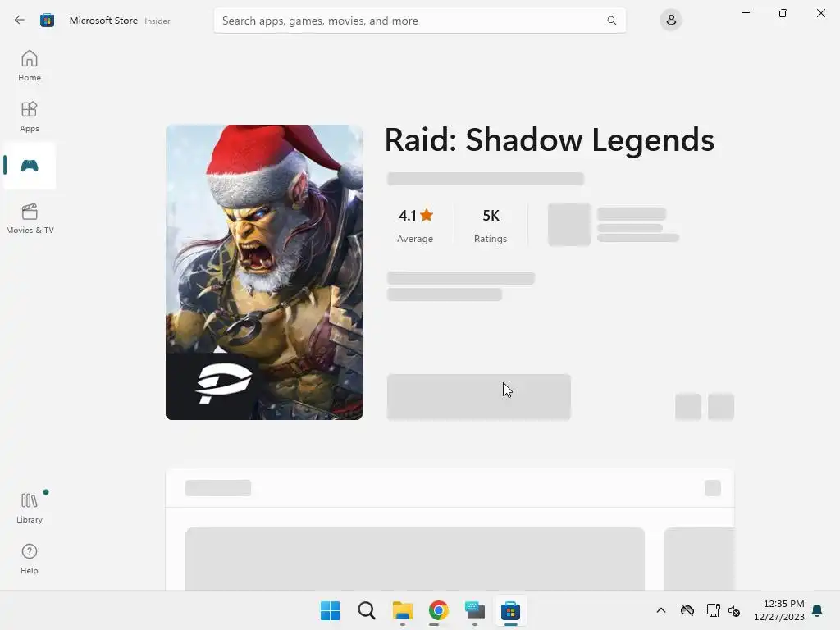
Task: Click the 5K Ratings count
Action: click(491, 225)
